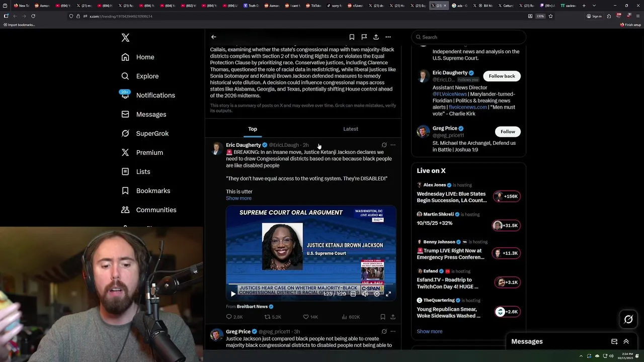Reply to Eric Daugherty's post with 2.8K replies
This screenshot has width=644, height=362.
pyautogui.click(x=234, y=317)
